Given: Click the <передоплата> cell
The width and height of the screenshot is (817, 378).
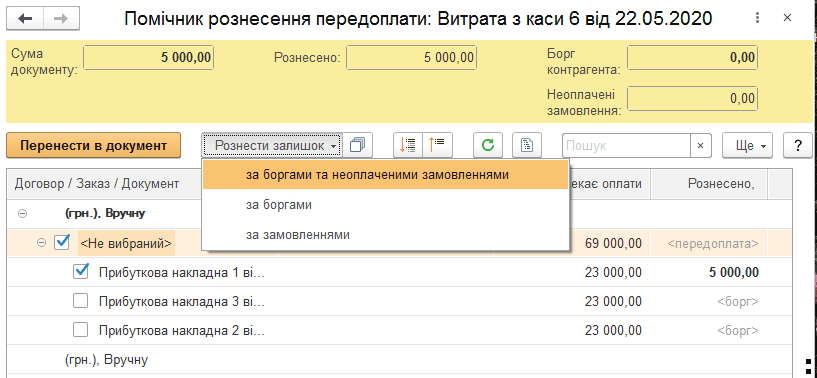Looking at the screenshot, I should tap(713, 243).
